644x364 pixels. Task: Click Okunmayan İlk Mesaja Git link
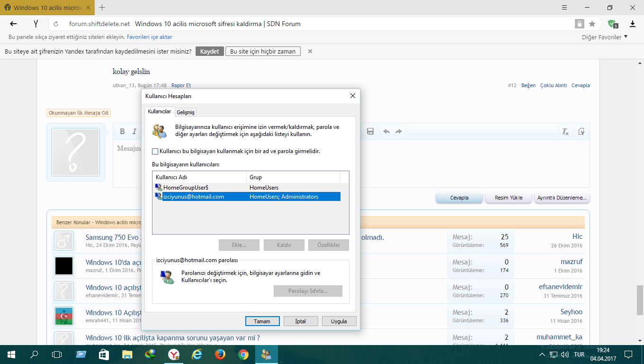[79, 113]
